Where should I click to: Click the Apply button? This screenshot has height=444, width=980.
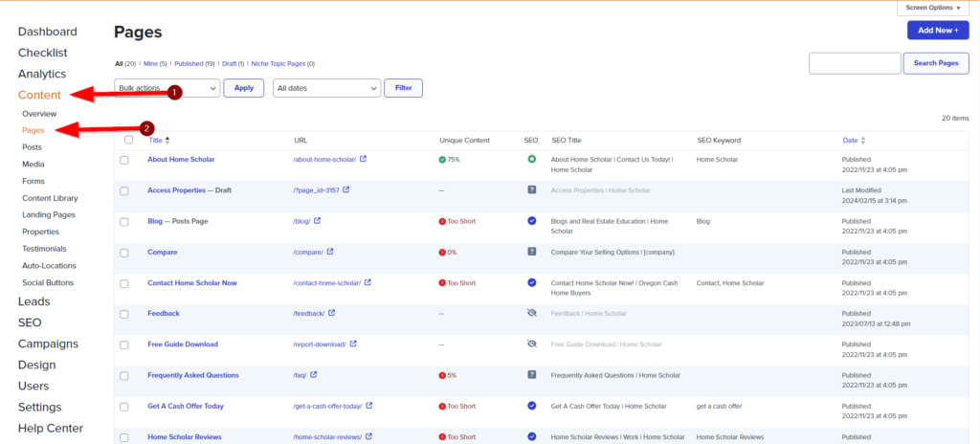pos(244,88)
